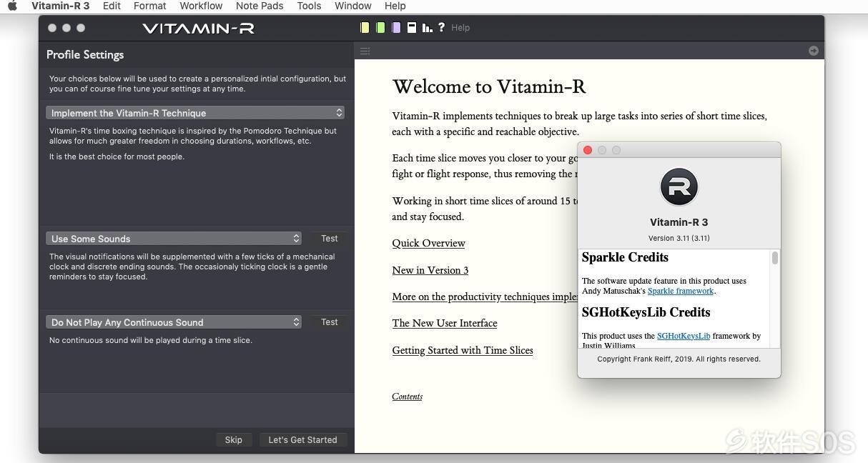
Task: Open the green note pad icon
Action: click(x=380, y=28)
